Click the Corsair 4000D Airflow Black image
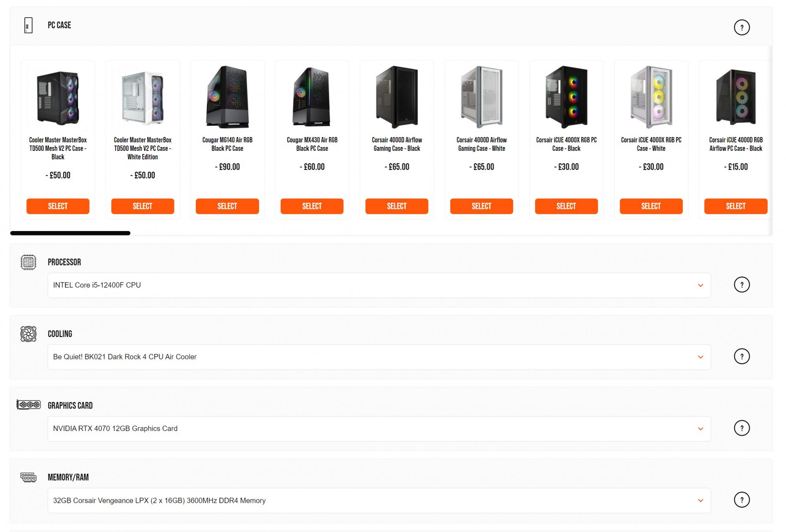This screenshot has width=786, height=532. coord(397,97)
